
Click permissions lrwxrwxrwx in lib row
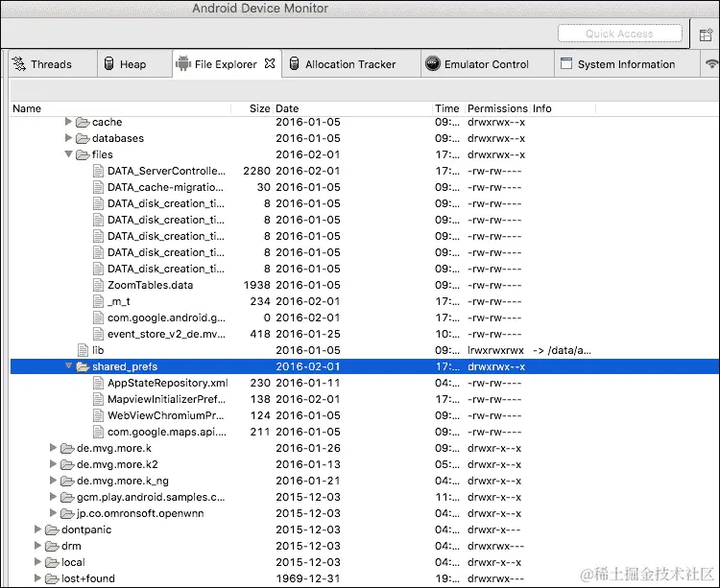click(495, 351)
